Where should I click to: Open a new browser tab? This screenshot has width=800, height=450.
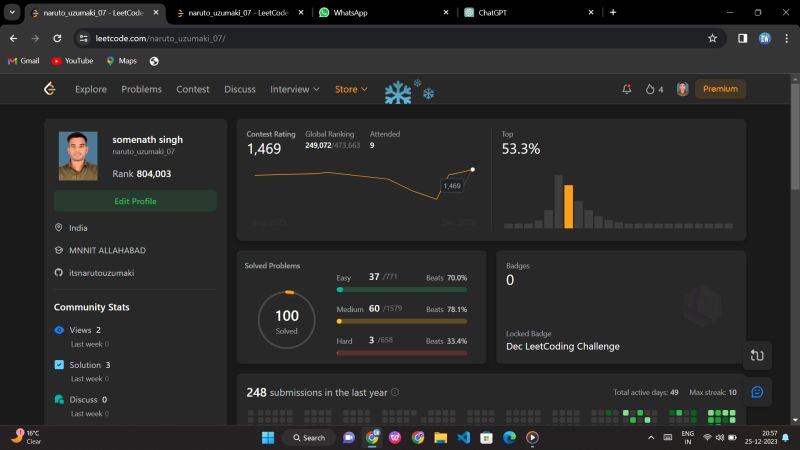613,12
